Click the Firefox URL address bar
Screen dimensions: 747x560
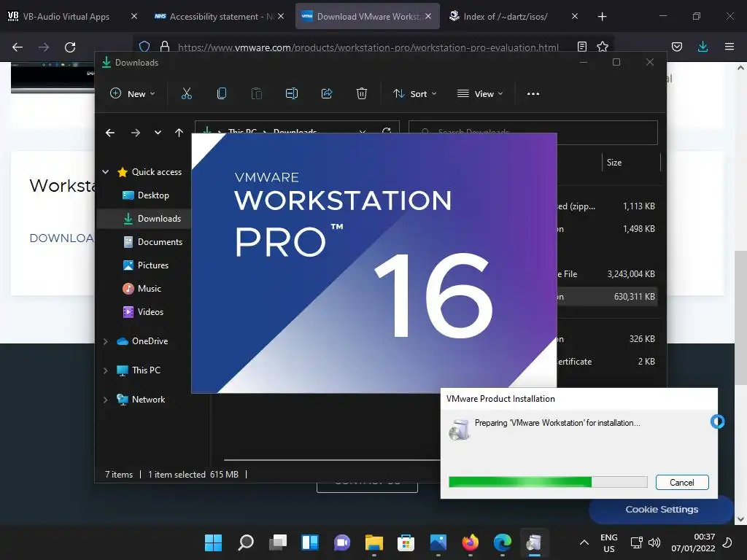pos(368,47)
